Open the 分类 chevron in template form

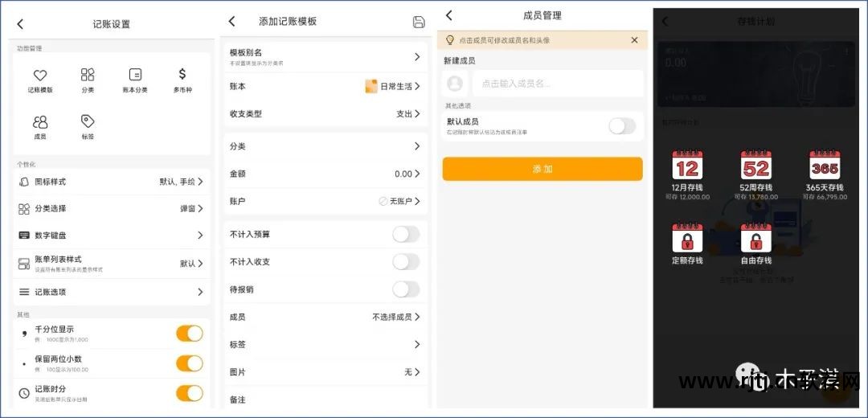click(x=417, y=146)
